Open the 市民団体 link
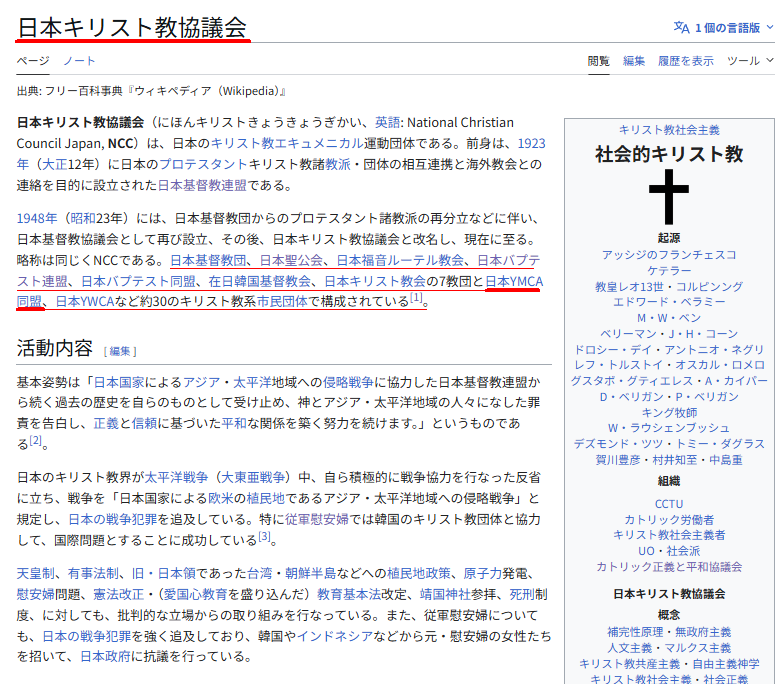This screenshot has width=784, height=684. (282, 302)
